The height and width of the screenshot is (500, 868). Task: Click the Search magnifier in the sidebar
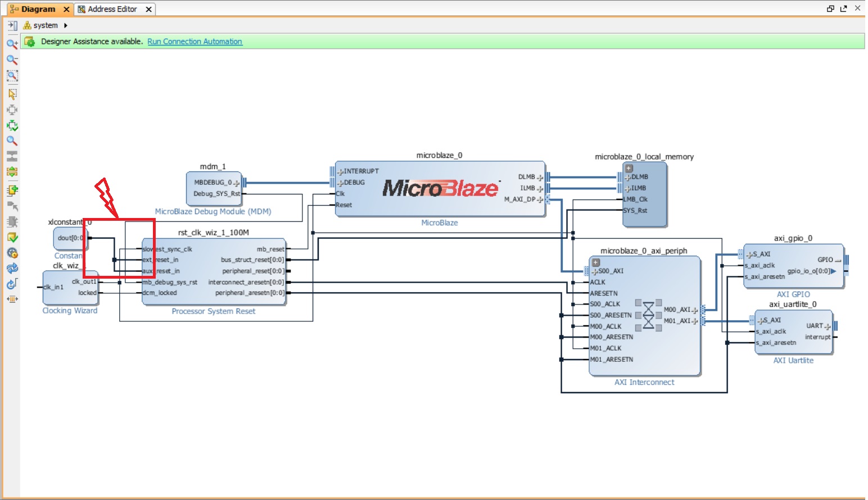click(12, 141)
